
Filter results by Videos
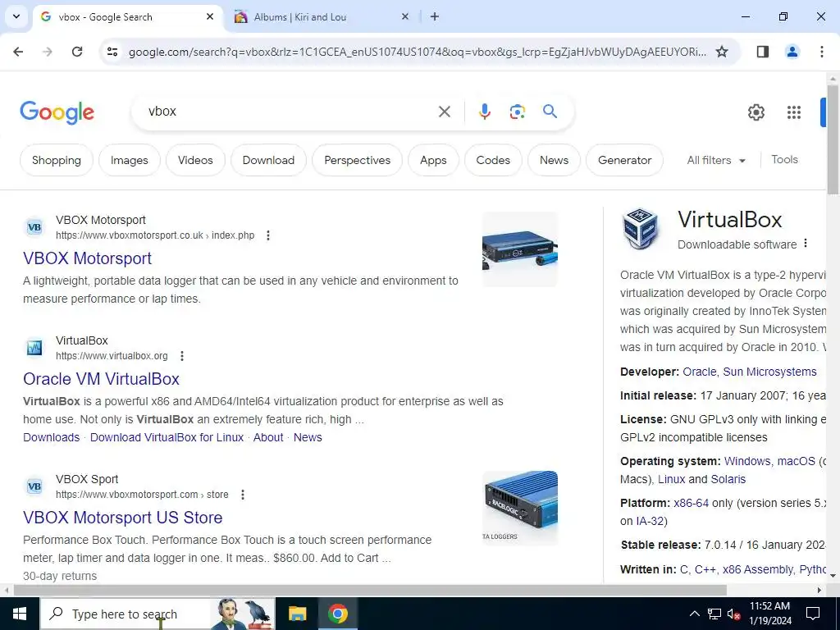[x=195, y=160]
